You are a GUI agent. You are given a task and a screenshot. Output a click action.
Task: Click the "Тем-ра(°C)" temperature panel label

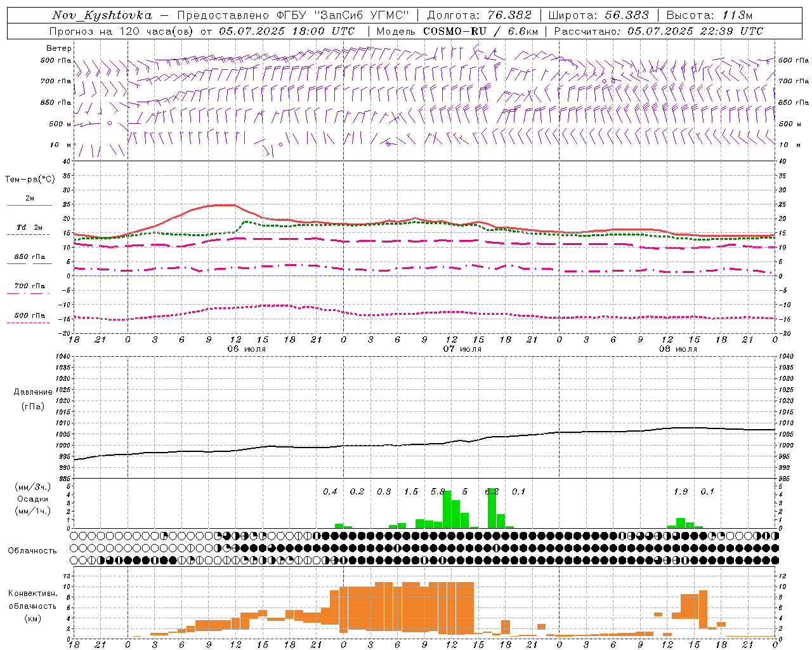point(30,180)
